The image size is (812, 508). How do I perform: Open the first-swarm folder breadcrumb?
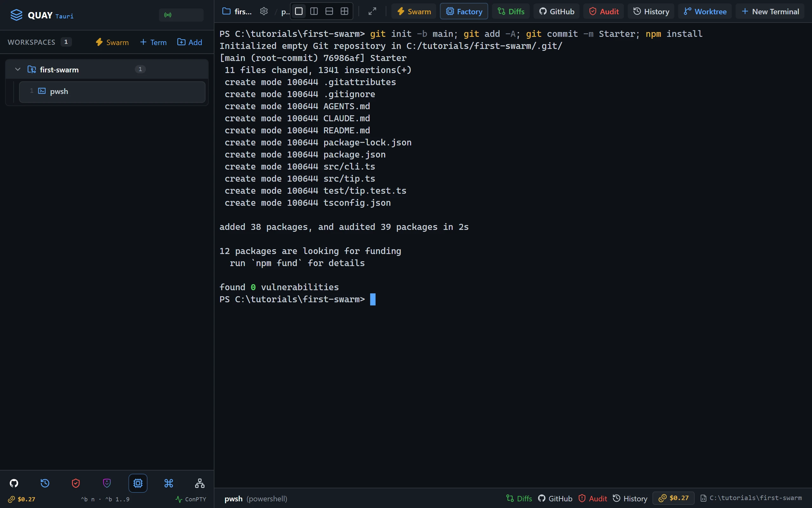237,11
